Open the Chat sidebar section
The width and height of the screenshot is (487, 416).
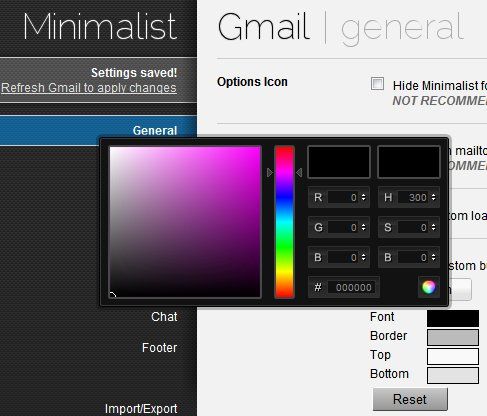(164, 317)
